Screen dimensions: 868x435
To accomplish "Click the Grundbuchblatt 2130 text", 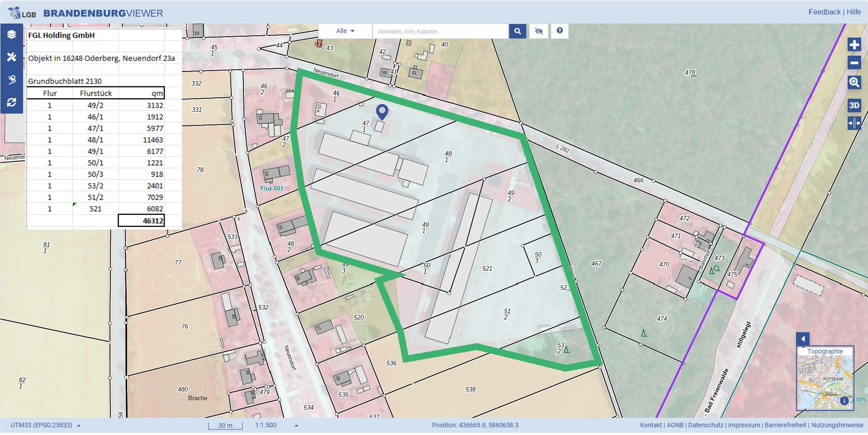I will [x=65, y=81].
